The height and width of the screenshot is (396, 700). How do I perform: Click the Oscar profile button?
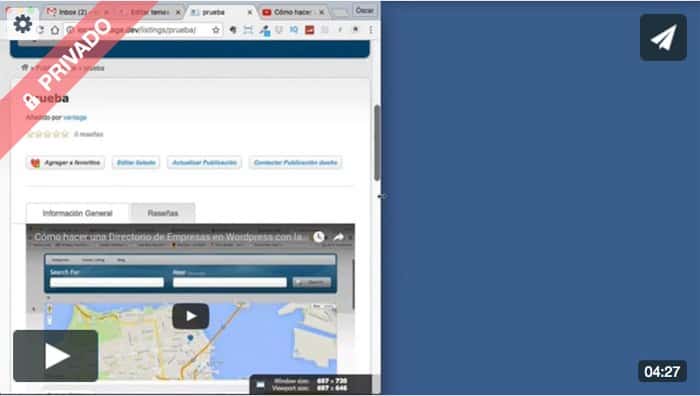364,10
